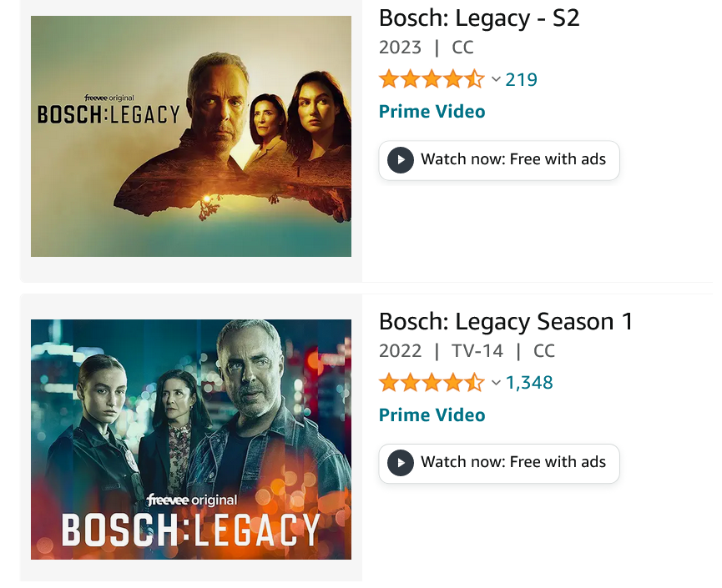The height and width of the screenshot is (588, 722).
Task: Click freevee original logo on S2 poster
Action: 109,98
